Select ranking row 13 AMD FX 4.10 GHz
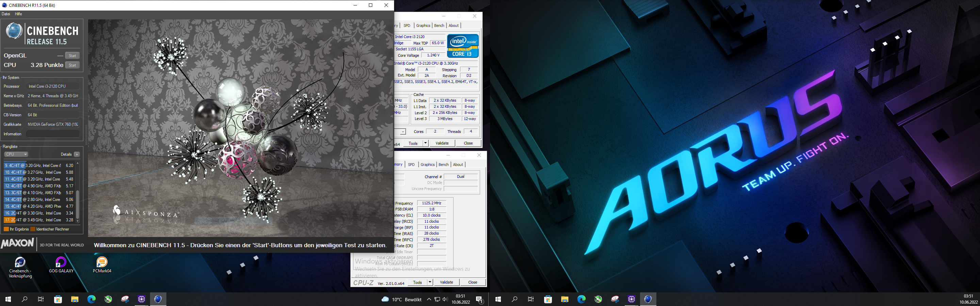 pyautogui.click(x=39, y=193)
